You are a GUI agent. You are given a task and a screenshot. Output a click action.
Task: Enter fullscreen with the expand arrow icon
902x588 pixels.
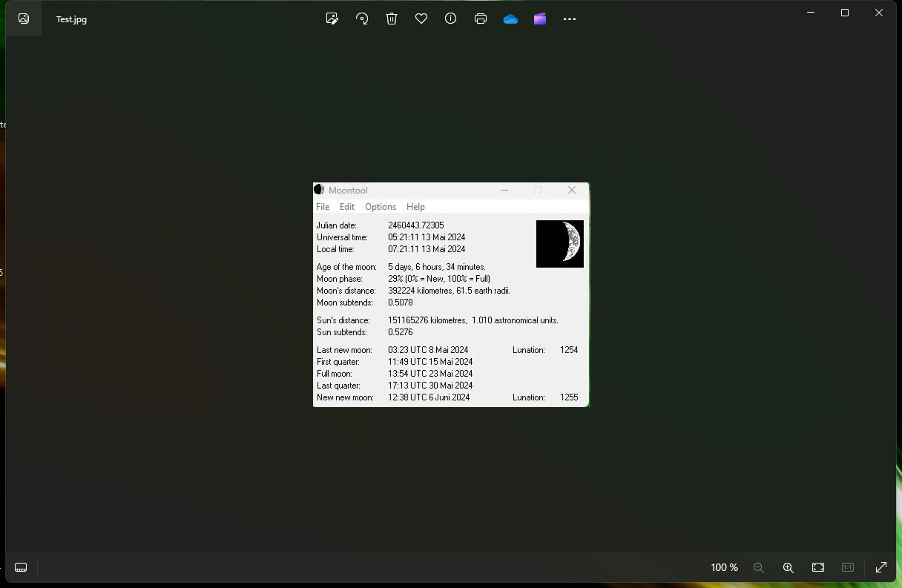(881, 567)
